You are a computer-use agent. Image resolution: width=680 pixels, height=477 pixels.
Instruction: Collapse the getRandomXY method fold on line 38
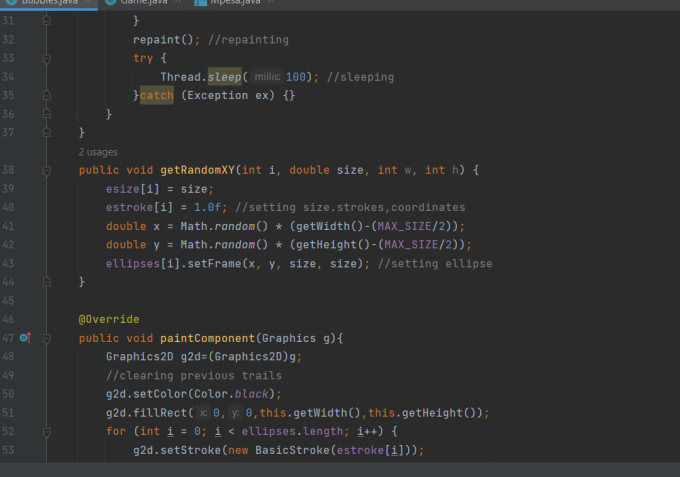point(47,170)
